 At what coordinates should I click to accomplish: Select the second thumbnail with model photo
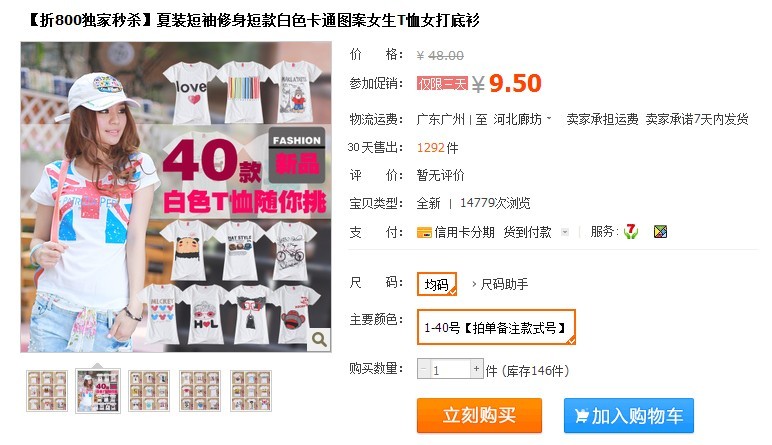(98, 391)
